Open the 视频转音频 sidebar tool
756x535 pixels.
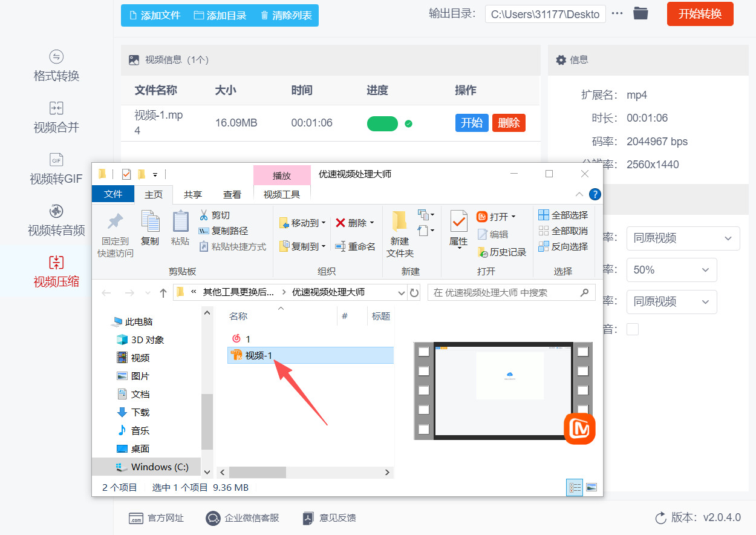tap(56, 221)
